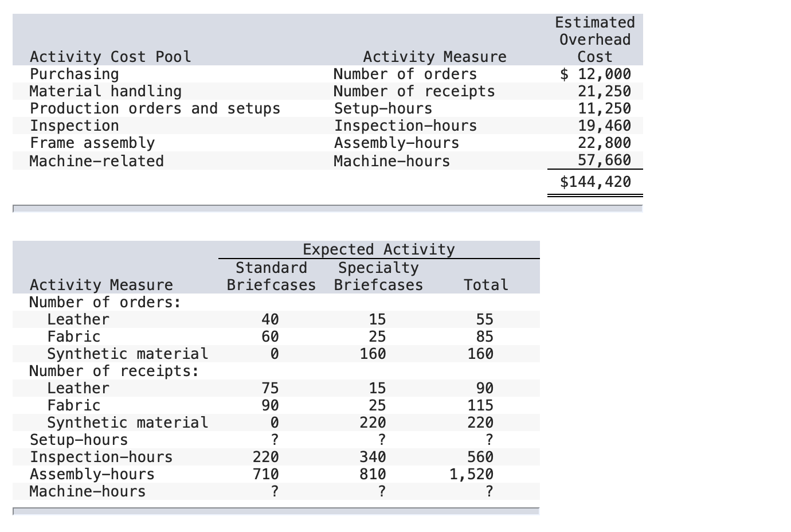The image size is (791, 532).
Task: Select the Machine-related cost pool label
Action: pos(97,161)
